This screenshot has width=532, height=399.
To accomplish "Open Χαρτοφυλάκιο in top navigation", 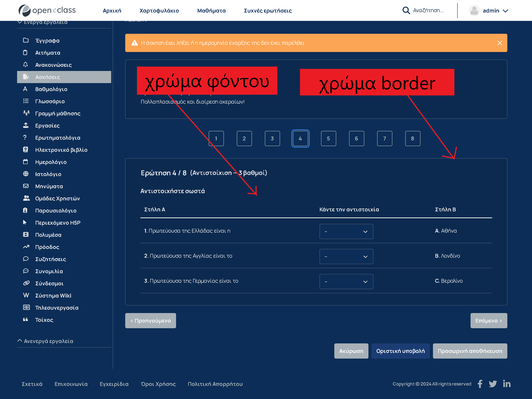I will pos(159,11).
